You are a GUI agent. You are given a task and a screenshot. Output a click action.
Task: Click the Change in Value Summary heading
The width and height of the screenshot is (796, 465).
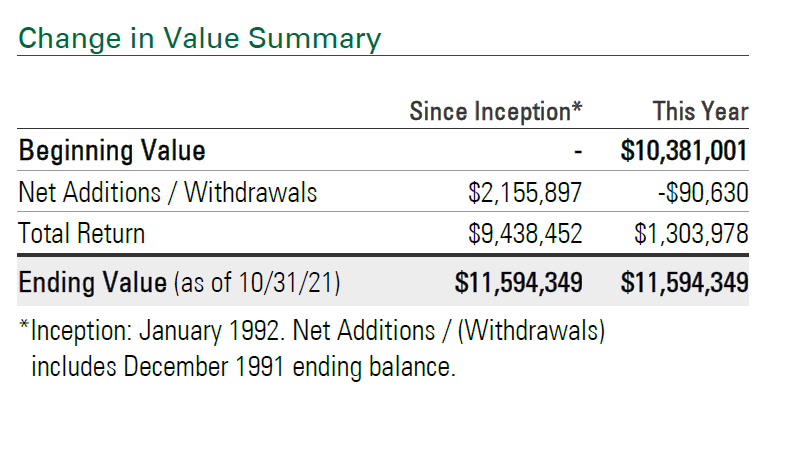pos(200,39)
